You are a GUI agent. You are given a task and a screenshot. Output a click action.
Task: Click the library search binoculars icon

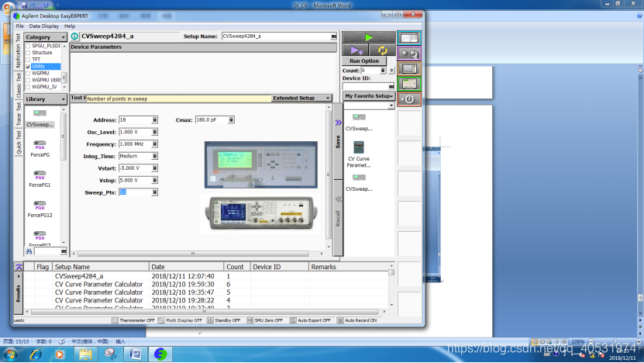pyautogui.click(x=29, y=251)
